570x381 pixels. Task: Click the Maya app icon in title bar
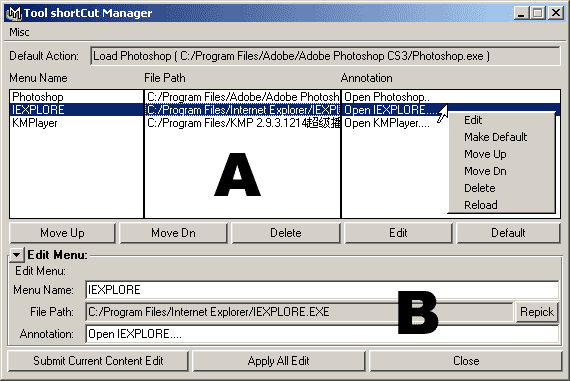tap(14, 13)
